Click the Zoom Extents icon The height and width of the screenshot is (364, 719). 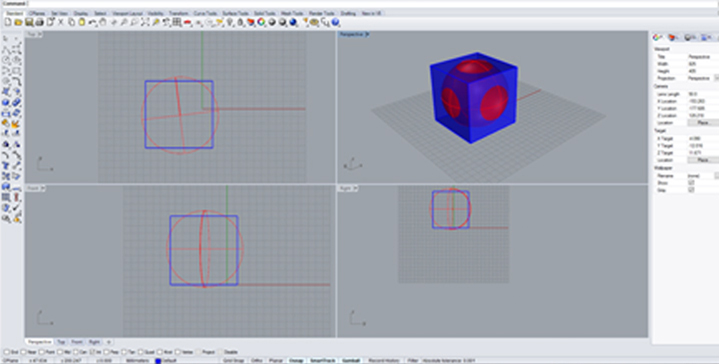click(x=145, y=22)
